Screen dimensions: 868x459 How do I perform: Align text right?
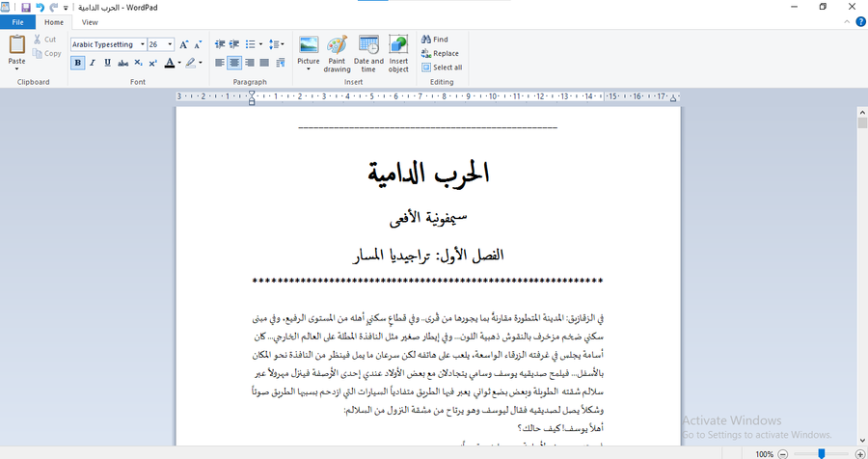pos(250,63)
